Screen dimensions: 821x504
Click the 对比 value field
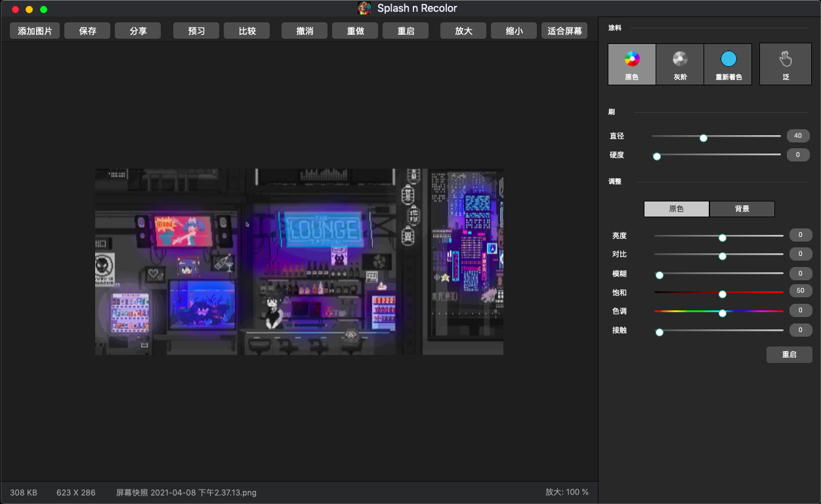801,255
